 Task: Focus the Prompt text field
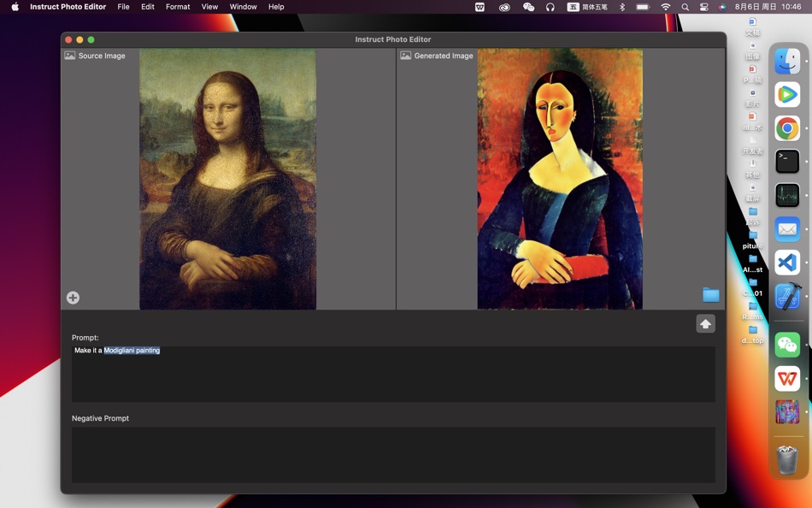(393, 374)
